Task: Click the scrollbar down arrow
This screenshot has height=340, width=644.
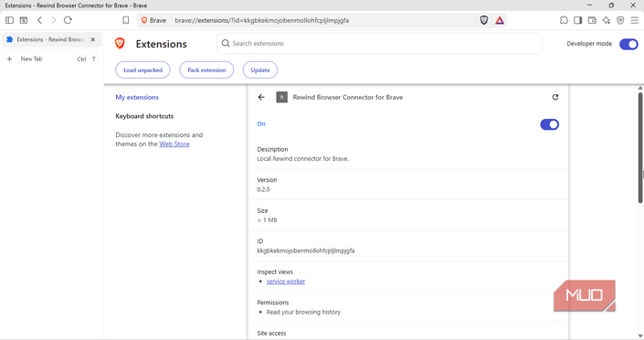Action: pos(640,336)
